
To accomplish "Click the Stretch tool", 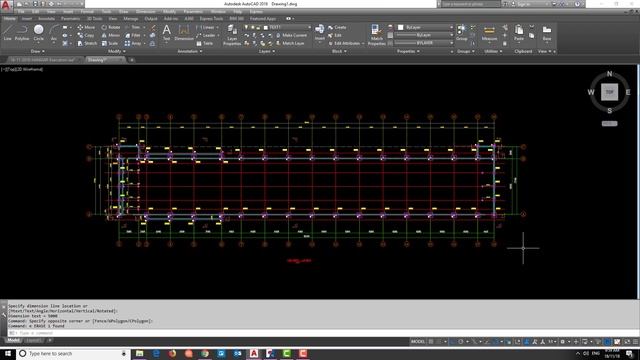I will (x=87, y=43).
